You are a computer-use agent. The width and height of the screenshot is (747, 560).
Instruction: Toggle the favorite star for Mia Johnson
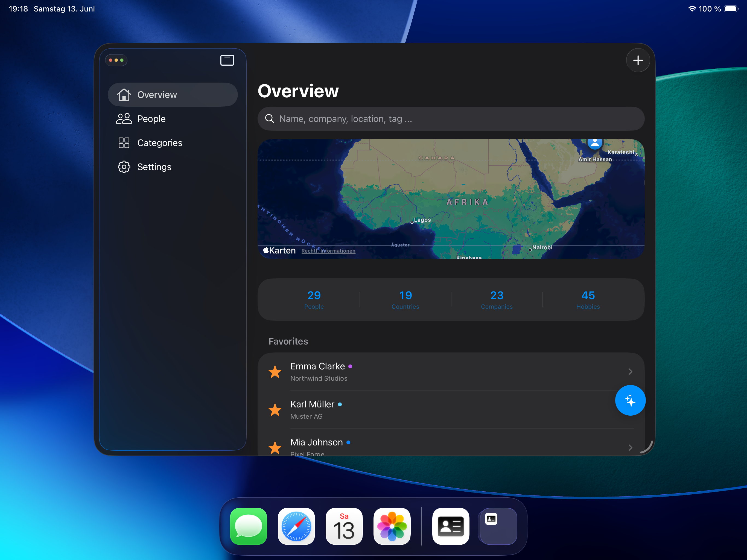click(x=275, y=448)
